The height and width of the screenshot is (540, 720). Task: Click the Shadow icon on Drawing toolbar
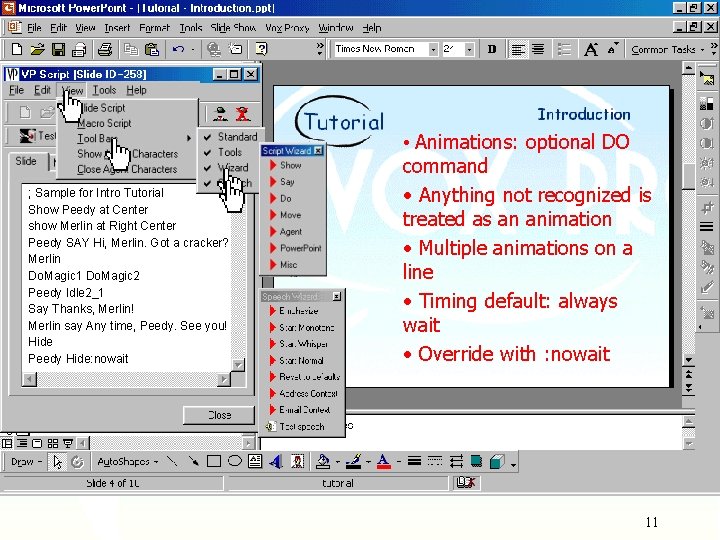pyautogui.click(x=476, y=461)
